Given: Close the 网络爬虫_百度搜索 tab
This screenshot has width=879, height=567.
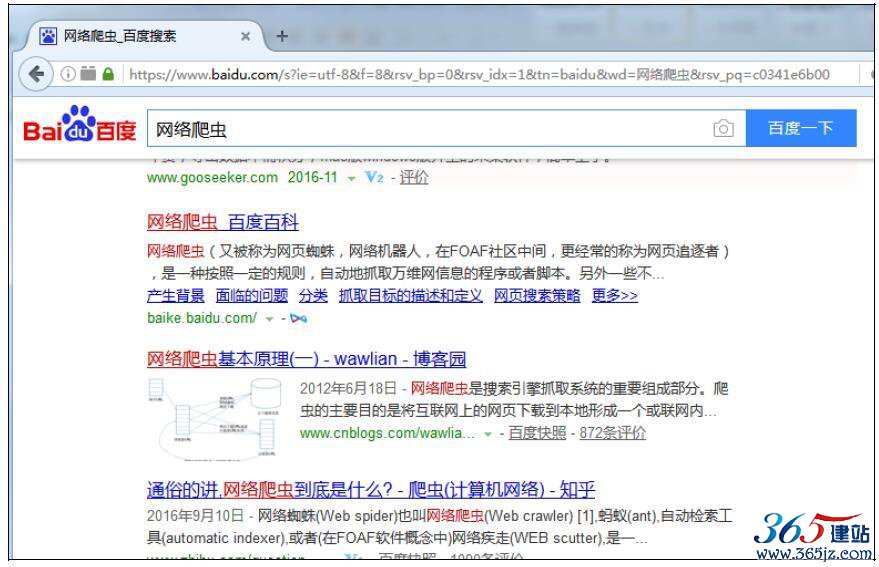Looking at the screenshot, I should [245, 36].
